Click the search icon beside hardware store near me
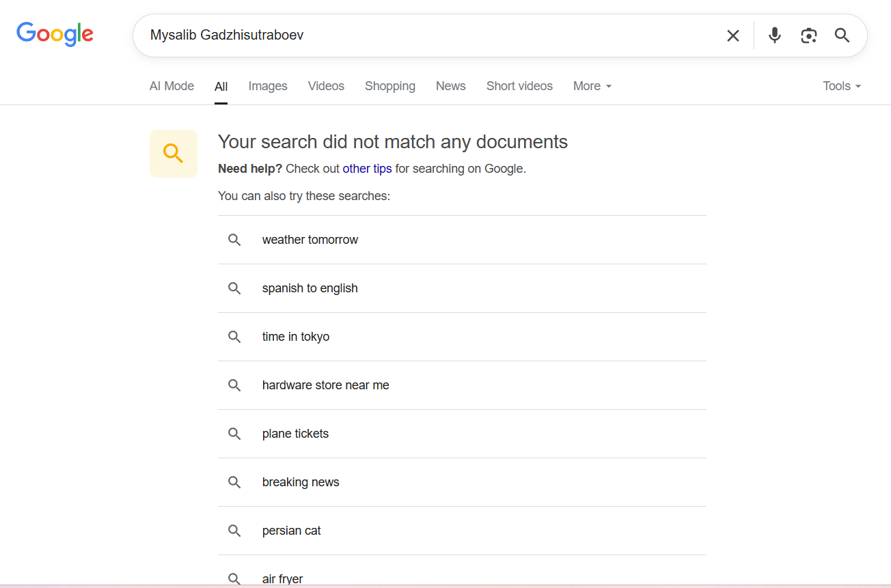The width and height of the screenshot is (891, 588). [234, 385]
